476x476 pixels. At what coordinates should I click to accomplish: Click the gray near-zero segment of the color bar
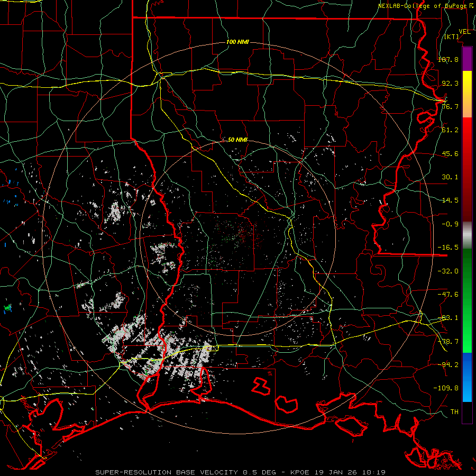(x=467, y=235)
